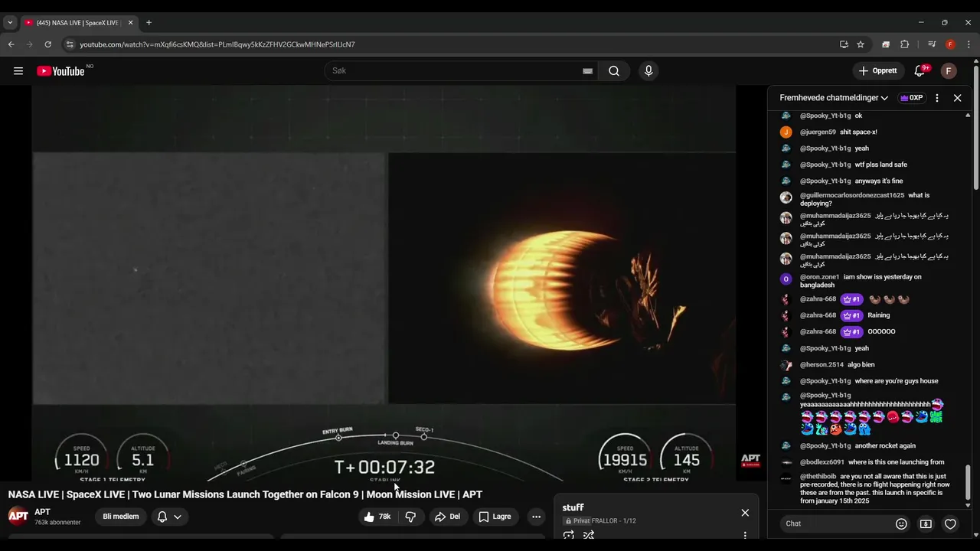Open Chrome's tab search dropdown
980x551 pixels.
coord(10,22)
